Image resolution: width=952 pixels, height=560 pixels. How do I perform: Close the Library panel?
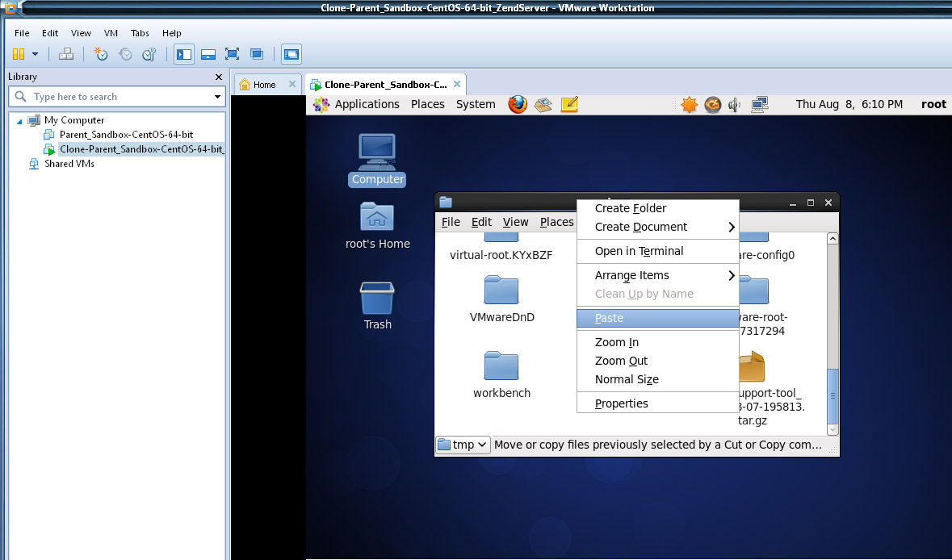pos(219,77)
